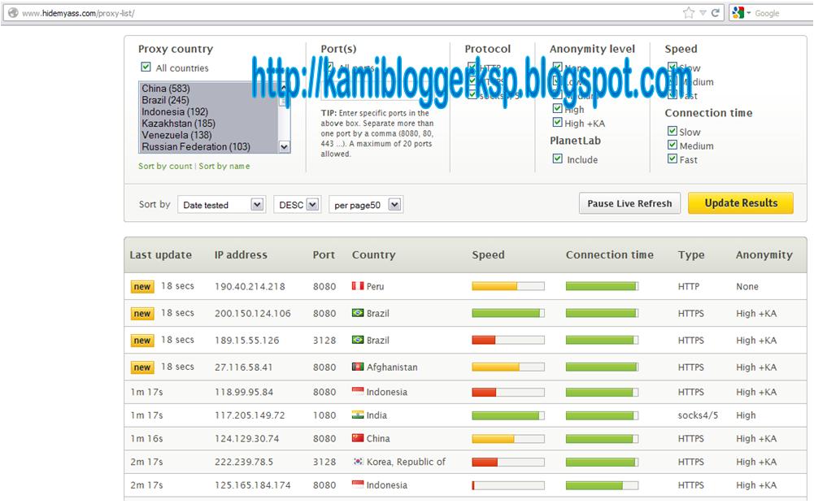Select Venezuela (138) in country list
The height and width of the screenshot is (504, 814).
coord(208,135)
